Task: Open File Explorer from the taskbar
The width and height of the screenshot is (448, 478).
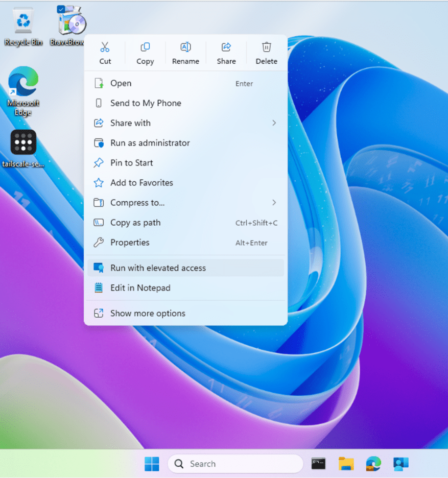Action: click(x=346, y=464)
